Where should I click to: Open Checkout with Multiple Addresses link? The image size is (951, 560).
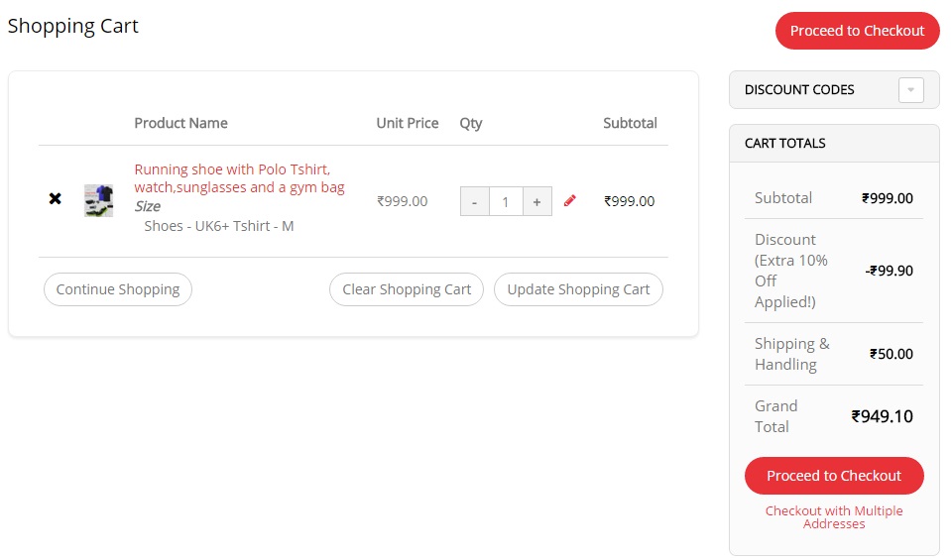tap(833, 517)
